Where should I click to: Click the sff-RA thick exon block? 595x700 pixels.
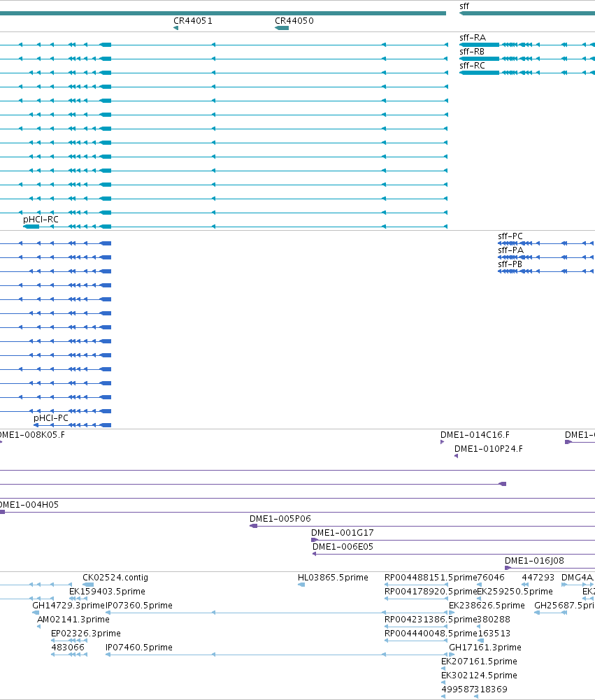point(480,45)
